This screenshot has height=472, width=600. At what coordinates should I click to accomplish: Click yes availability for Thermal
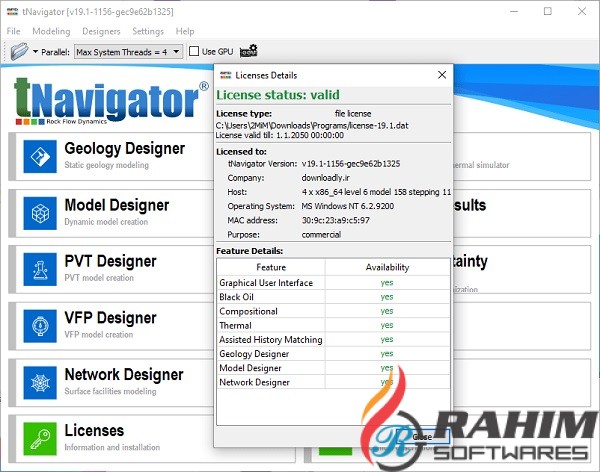387,325
